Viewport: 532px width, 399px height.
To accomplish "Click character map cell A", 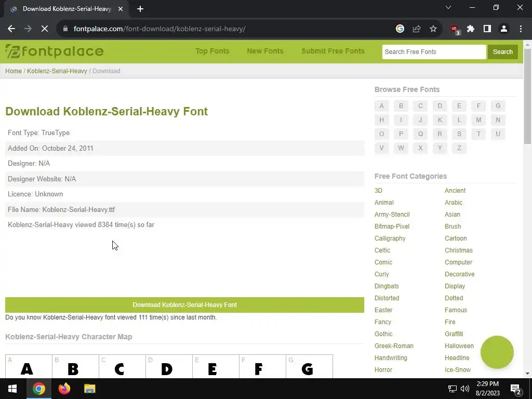I will click(x=29, y=366).
